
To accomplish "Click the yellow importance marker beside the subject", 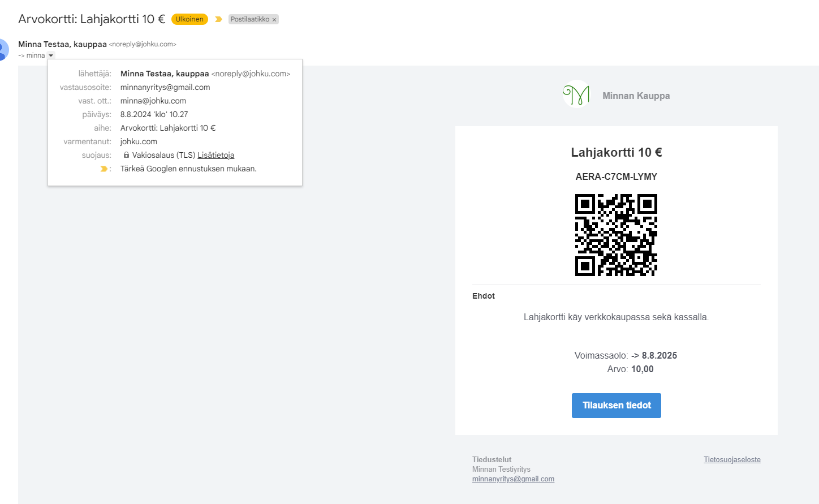I will click(218, 19).
